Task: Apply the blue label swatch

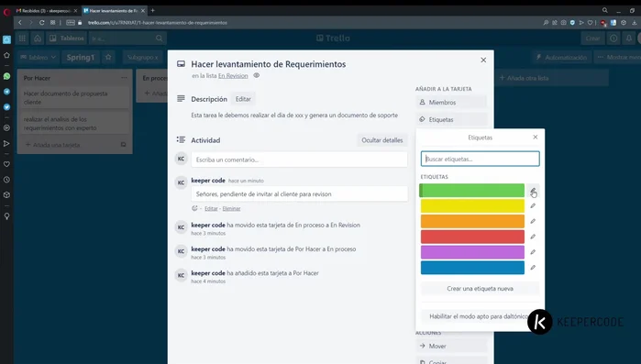Action: point(472,268)
